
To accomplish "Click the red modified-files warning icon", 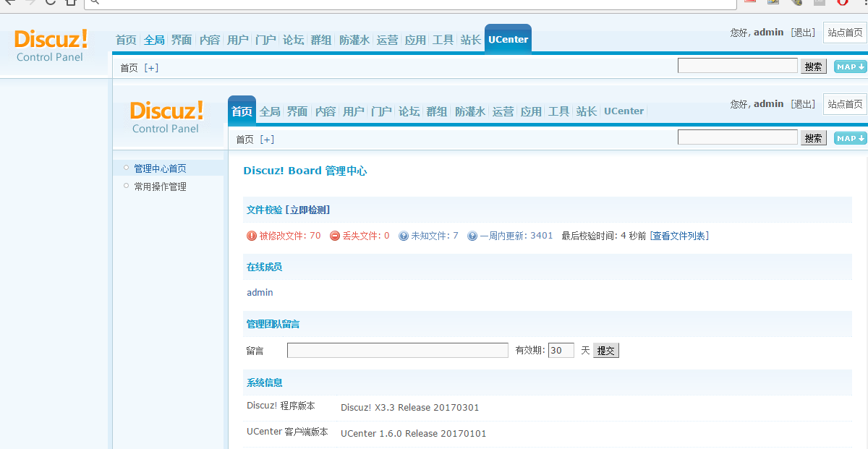I will [252, 236].
